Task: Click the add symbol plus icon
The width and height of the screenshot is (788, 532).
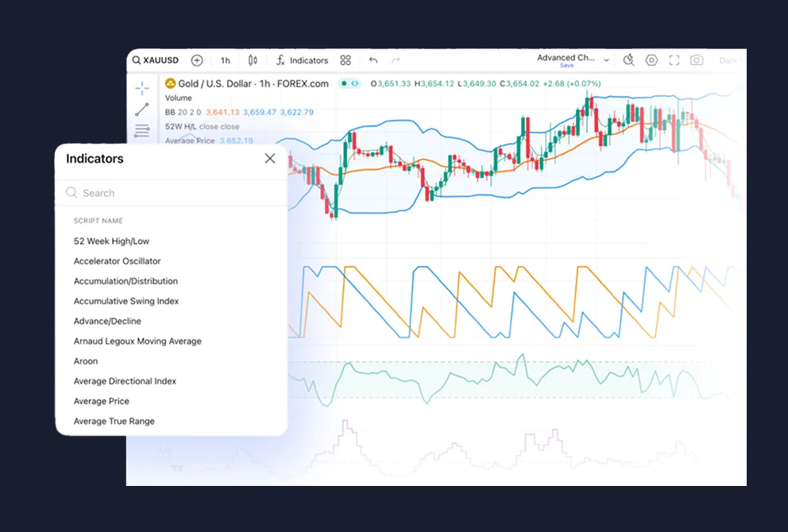Action: (197, 60)
